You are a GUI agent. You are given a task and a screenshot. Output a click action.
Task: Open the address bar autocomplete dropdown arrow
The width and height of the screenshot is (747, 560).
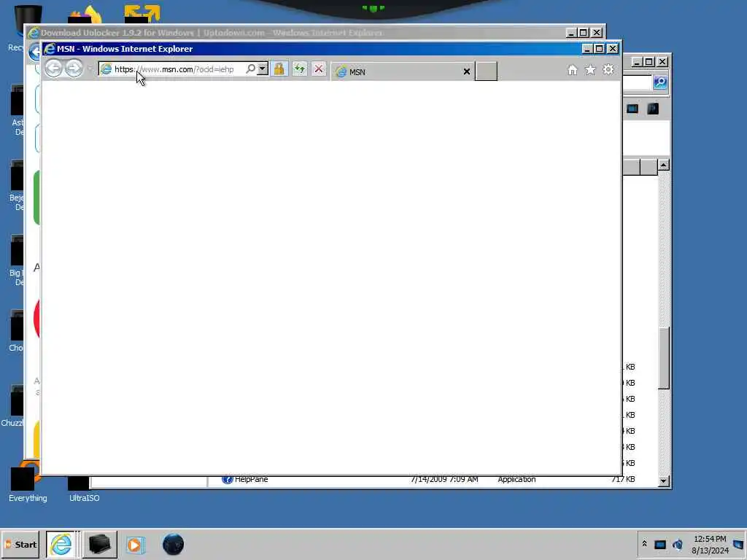pyautogui.click(x=263, y=69)
